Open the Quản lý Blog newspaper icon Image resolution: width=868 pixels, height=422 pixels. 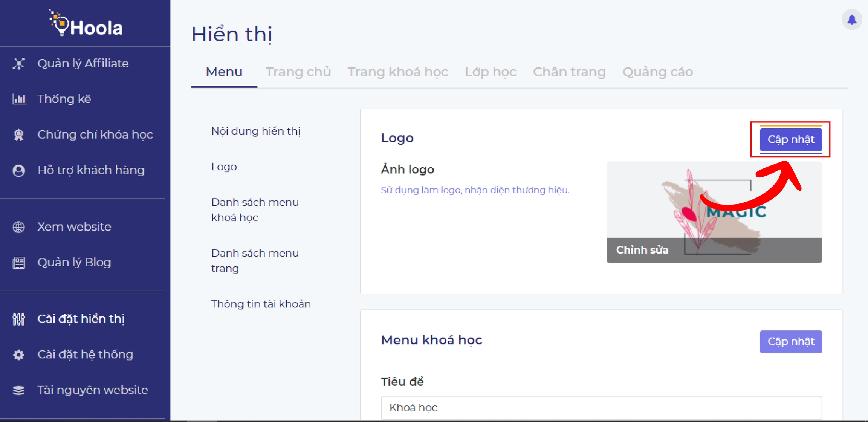point(19,263)
